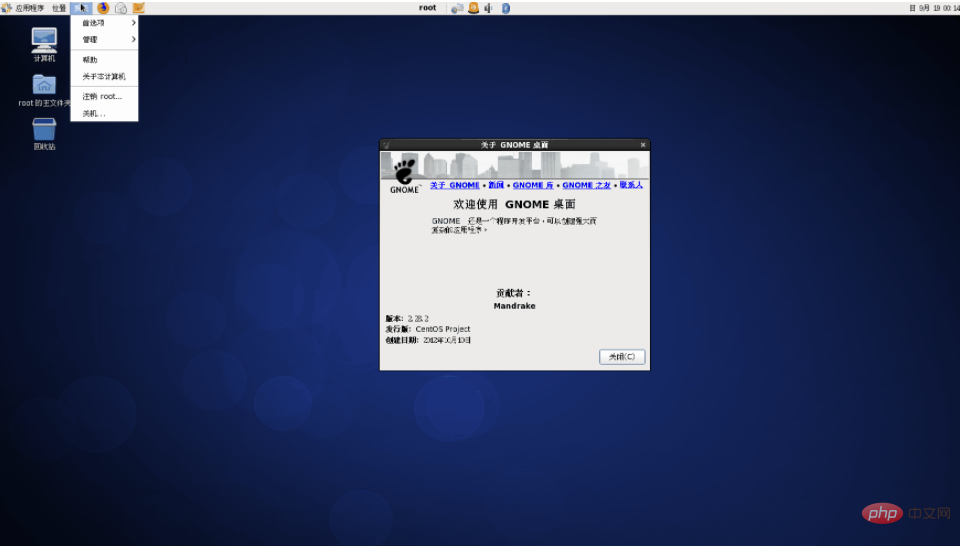
Task: Click the volume speaker tray icon
Action: tap(488, 8)
